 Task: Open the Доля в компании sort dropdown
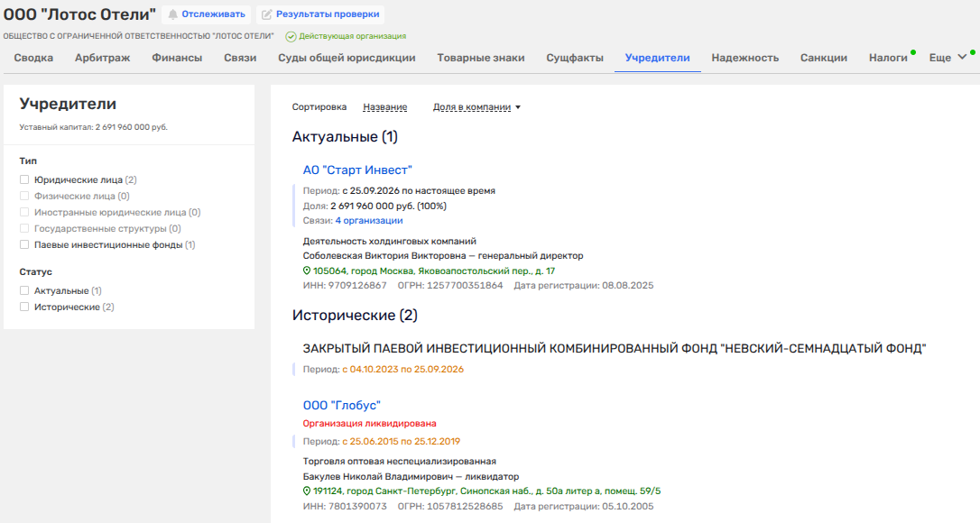coord(476,106)
